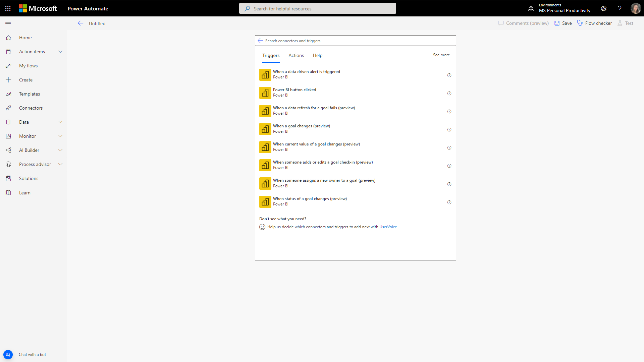Switch to the Actions tab

(296, 55)
